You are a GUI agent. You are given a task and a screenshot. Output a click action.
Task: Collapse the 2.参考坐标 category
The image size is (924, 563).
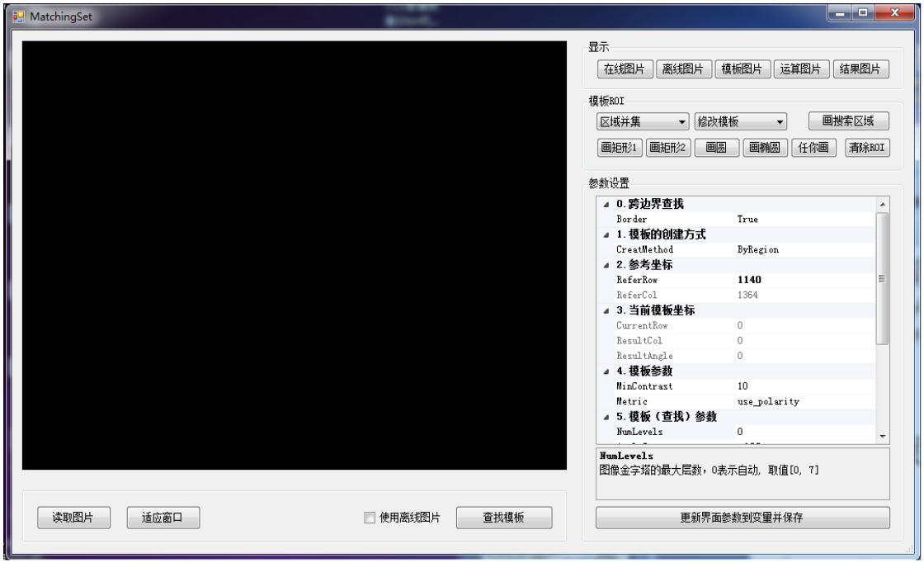(606, 265)
